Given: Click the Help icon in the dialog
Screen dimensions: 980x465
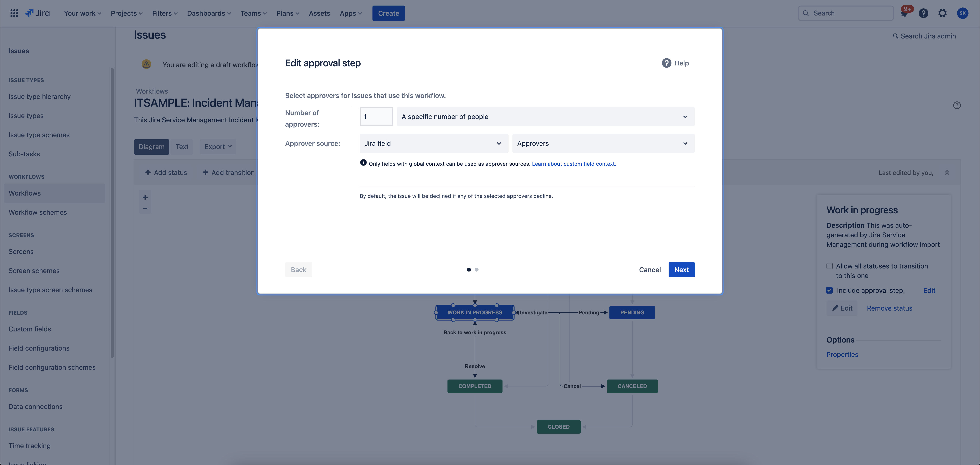Looking at the screenshot, I should coord(666,63).
